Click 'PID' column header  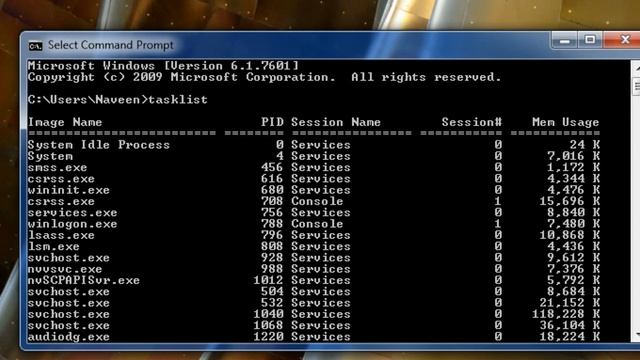click(272, 122)
